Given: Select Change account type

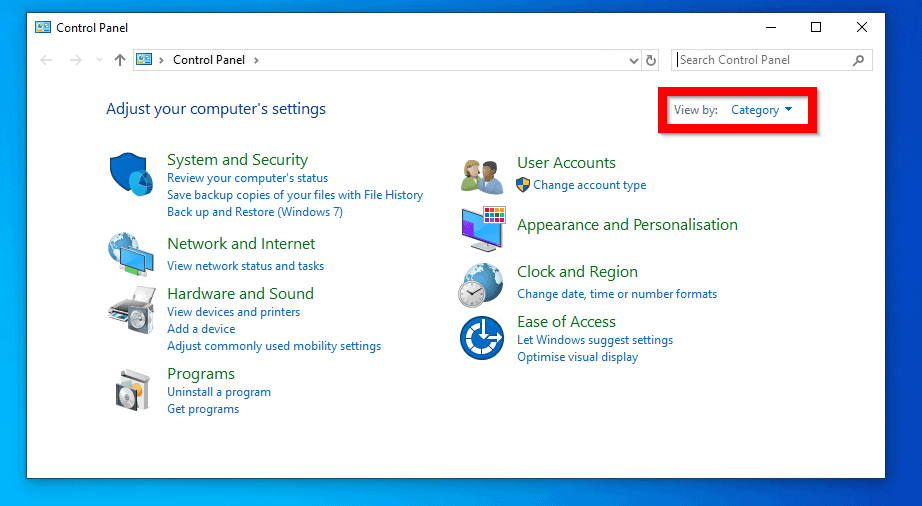Looking at the screenshot, I should pyautogui.click(x=590, y=185).
